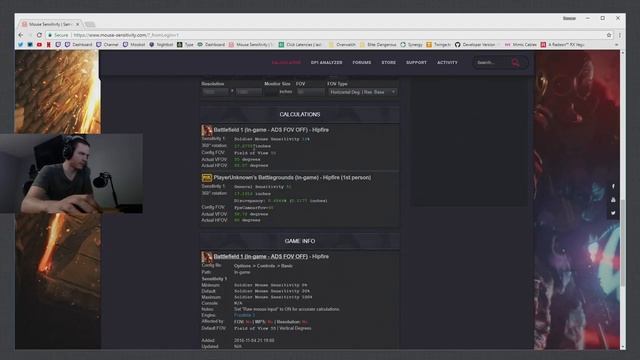Click the PlayerUnknown's Battlegrounds Hipfire heading

(292, 178)
